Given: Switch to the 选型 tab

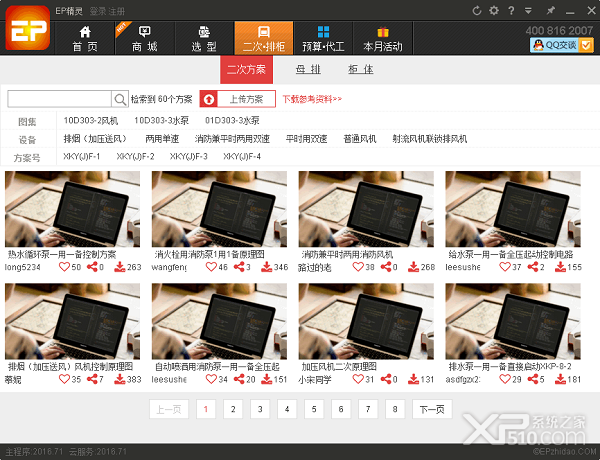Looking at the screenshot, I should click(x=204, y=38).
